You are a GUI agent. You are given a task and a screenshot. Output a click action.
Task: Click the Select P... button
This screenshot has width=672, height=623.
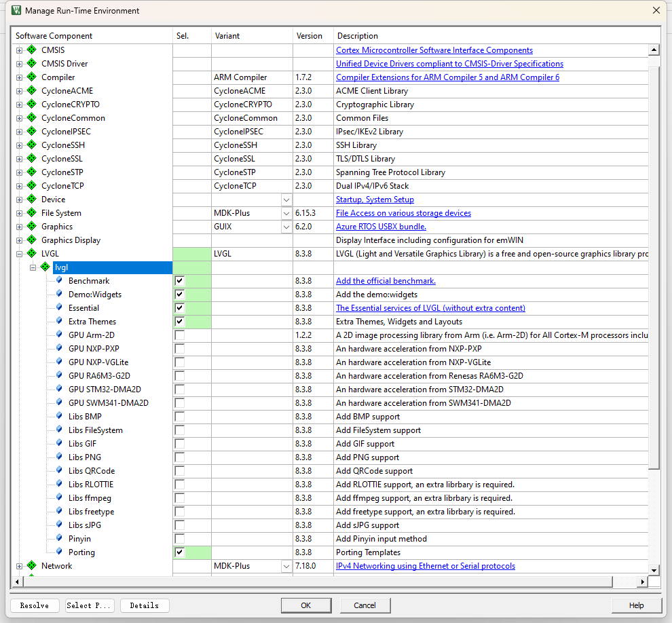click(x=90, y=605)
